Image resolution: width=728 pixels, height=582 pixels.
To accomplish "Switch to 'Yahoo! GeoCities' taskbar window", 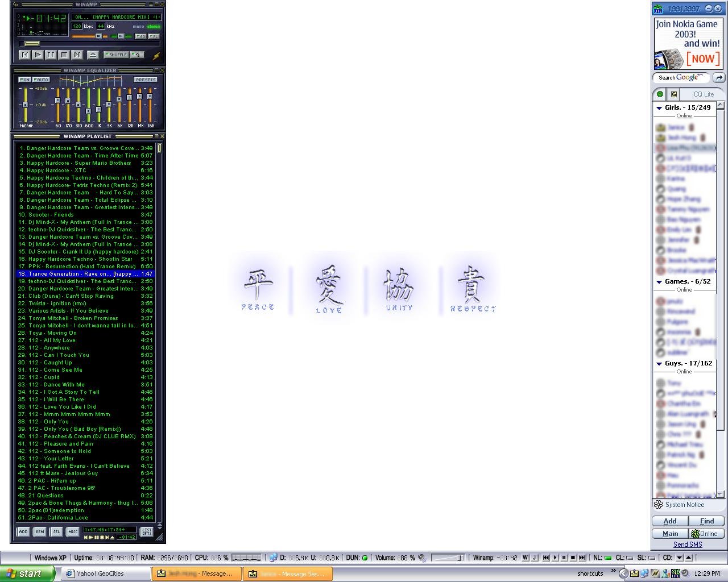I will pyautogui.click(x=105, y=573).
